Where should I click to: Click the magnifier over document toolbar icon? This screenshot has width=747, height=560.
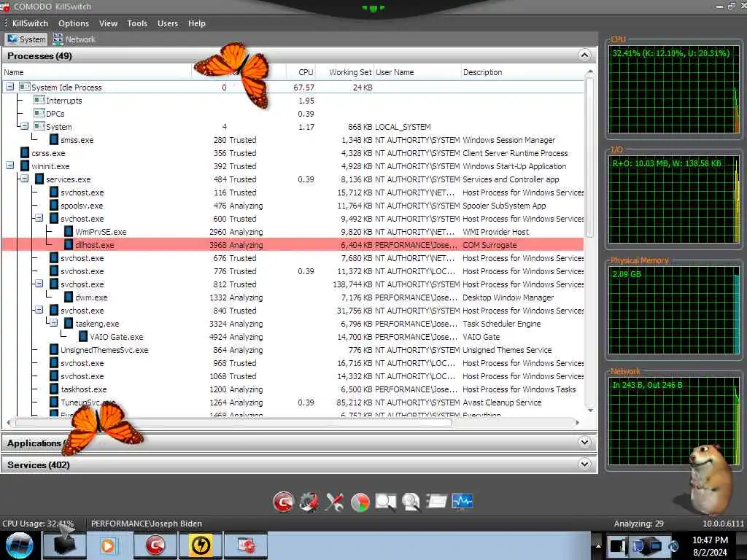click(411, 502)
